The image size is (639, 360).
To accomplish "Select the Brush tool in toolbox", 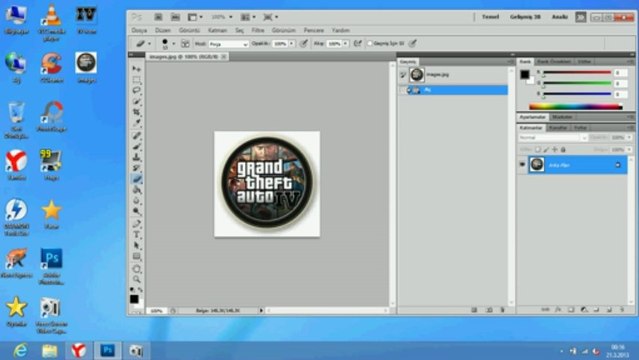I will 137,146.
